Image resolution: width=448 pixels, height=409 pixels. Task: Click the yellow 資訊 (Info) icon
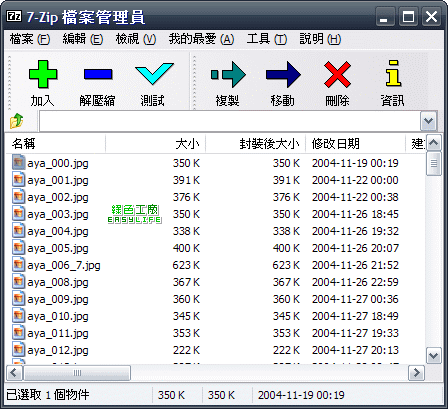click(x=393, y=73)
